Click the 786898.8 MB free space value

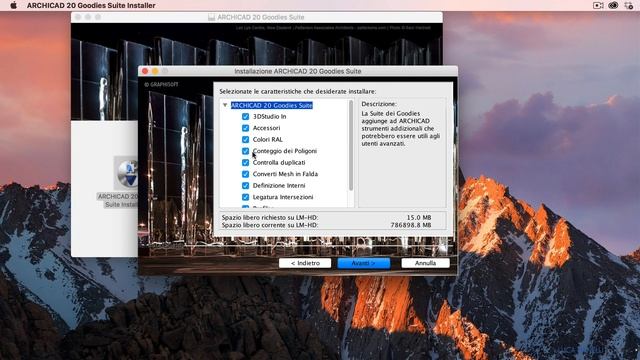(411, 225)
